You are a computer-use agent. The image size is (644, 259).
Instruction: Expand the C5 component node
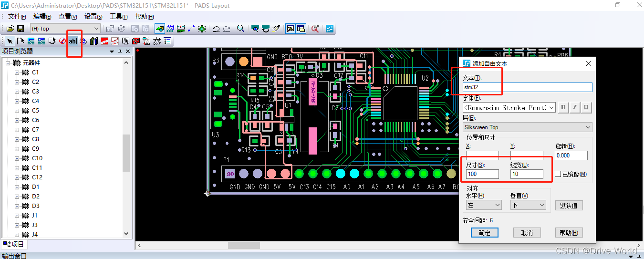(x=17, y=111)
